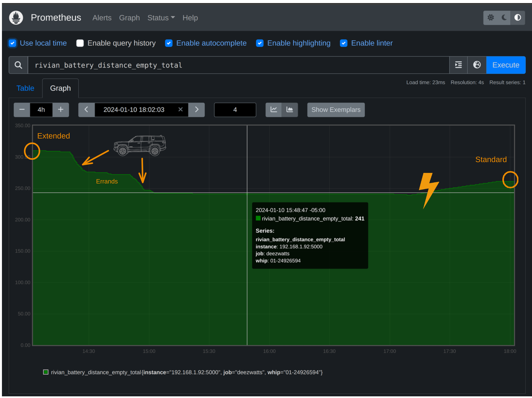Viewport: 532px width, 398px height.
Task: Click Show Exemplars button
Action: tap(336, 110)
